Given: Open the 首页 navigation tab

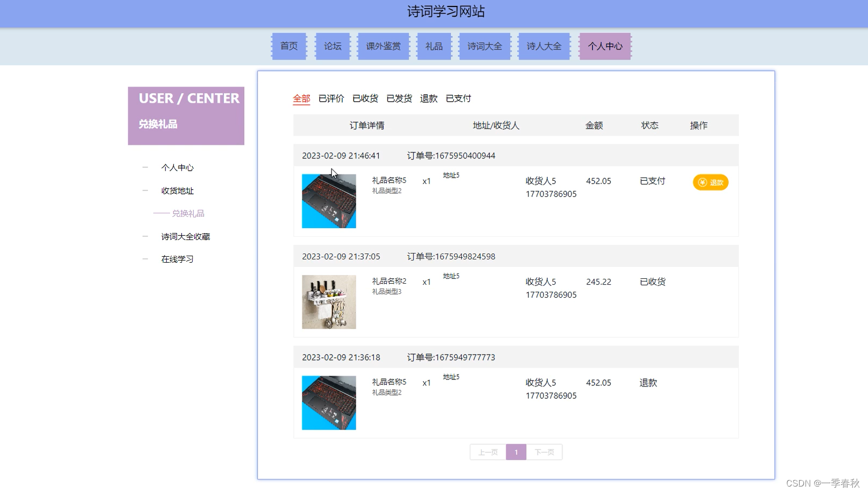Looking at the screenshot, I should pyautogui.click(x=288, y=46).
